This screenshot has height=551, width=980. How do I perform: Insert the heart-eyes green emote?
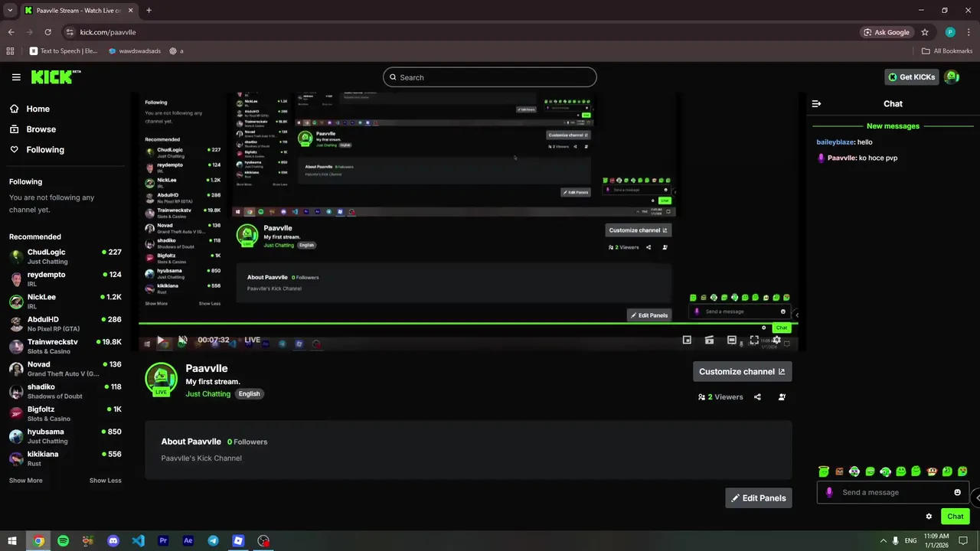[962, 471]
